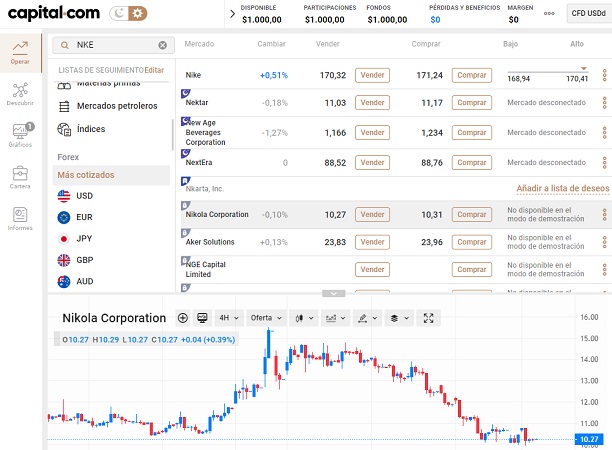Screen dimensions: 612x450
Task: Click Comprar for NextEra
Action: click(x=471, y=162)
